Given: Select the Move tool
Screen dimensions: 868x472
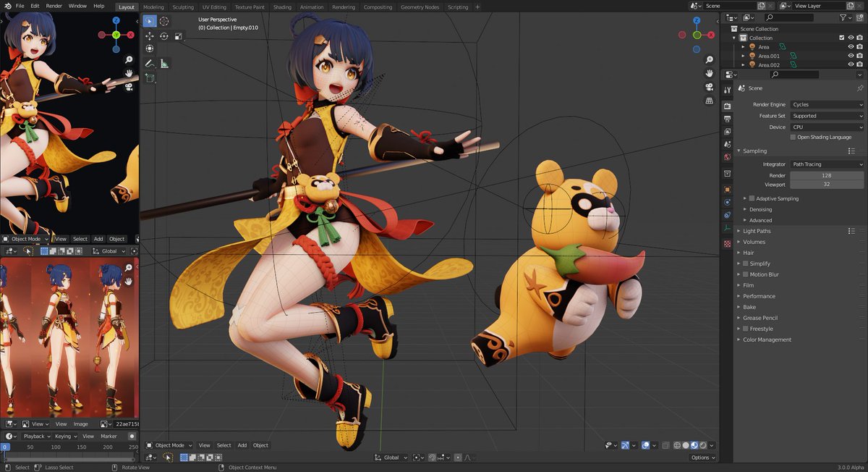Looking at the screenshot, I should click(150, 35).
